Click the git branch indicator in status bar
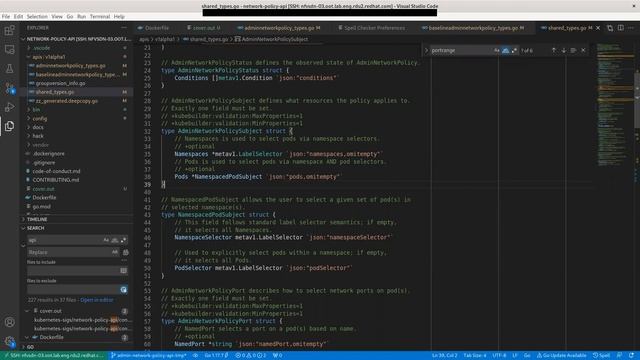Screen dimensions: 640x360 [x=148, y=356]
